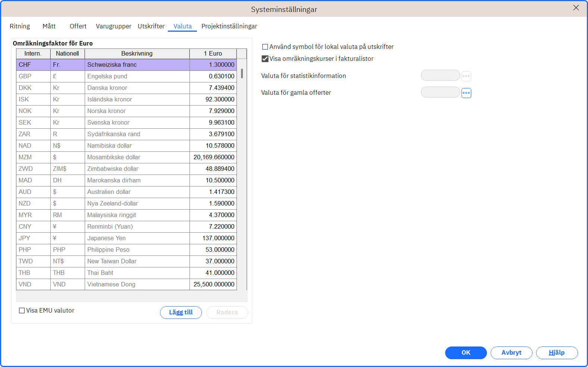Viewport: 588px width, 367px height.
Task: Click the Valuta för gamla offerter field
Action: point(441,92)
